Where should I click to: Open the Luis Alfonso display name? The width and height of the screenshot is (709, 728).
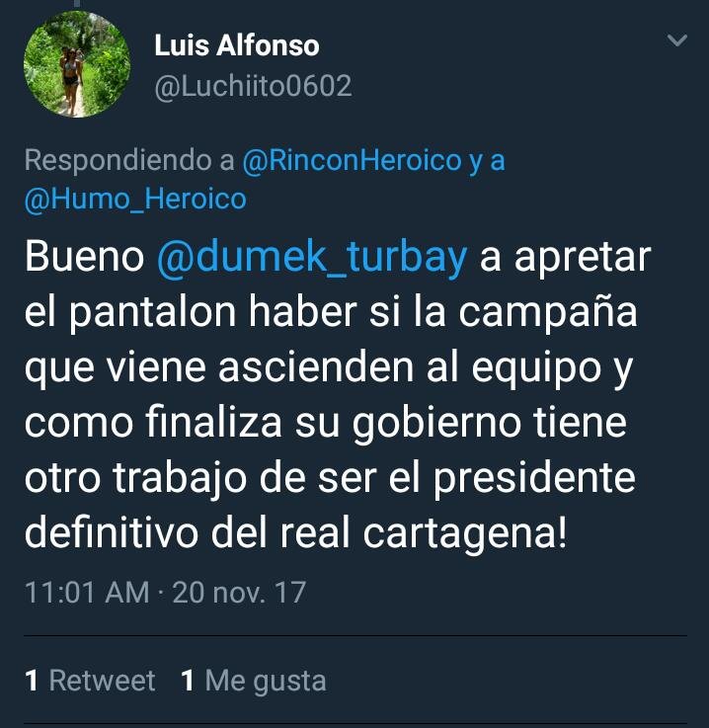[237, 45]
